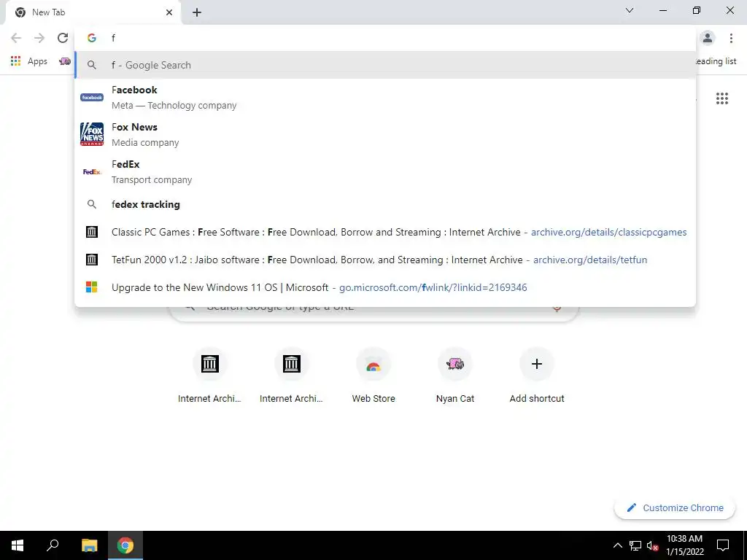Open the Chrome profile avatar icon
747x560 pixels.
coord(708,38)
